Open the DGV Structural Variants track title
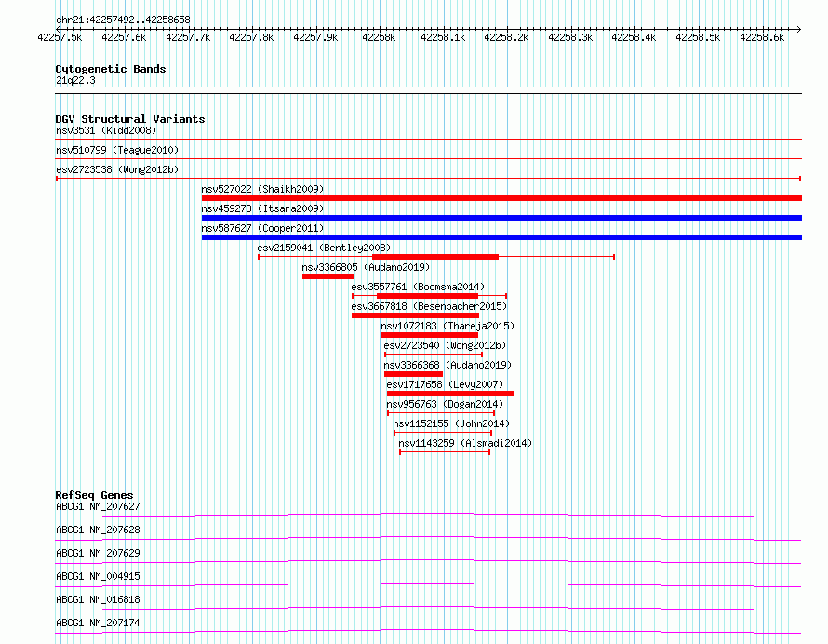 [x=130, y=119]
